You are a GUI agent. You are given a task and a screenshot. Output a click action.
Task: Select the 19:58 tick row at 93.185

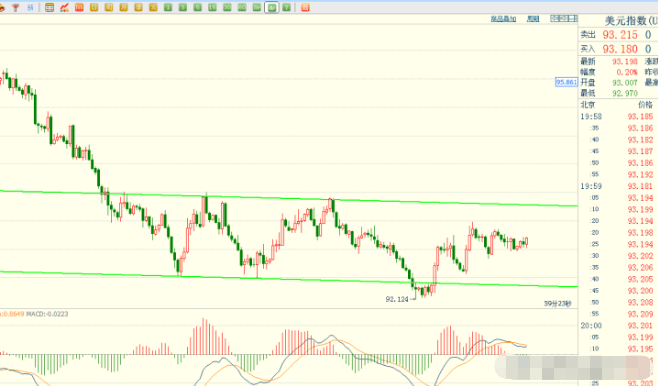click(618, 116)
